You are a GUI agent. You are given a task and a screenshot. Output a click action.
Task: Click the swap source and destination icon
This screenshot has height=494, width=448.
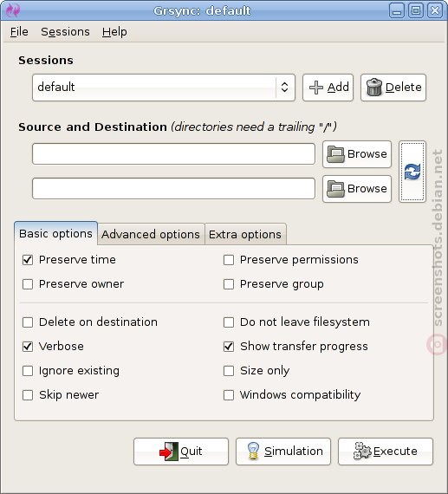tap(412, 172)
